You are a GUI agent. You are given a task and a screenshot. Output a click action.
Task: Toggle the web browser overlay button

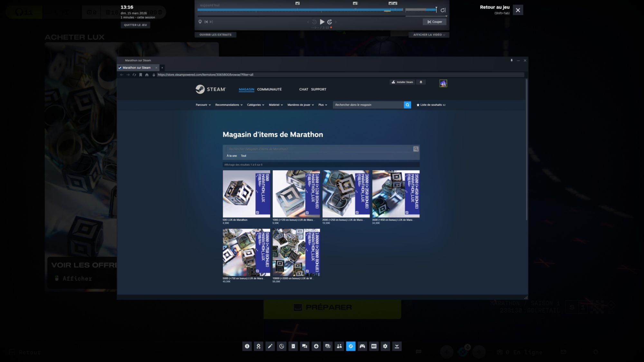click(x=351, y=346)
